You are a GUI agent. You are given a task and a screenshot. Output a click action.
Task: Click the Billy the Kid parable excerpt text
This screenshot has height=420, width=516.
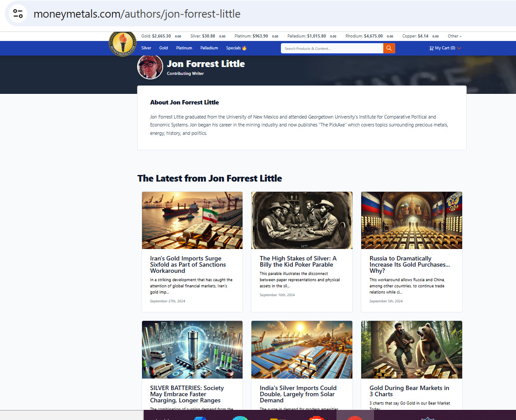coord(299,279)
